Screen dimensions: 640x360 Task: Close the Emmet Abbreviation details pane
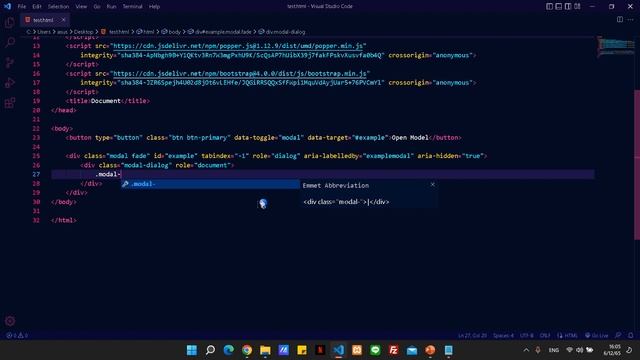coord(433,184)
